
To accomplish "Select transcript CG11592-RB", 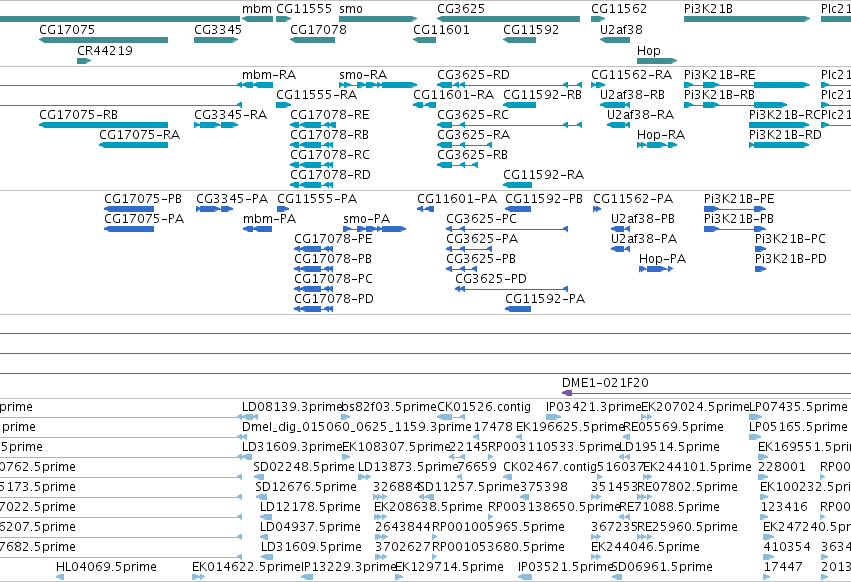I will coord(542,95).
